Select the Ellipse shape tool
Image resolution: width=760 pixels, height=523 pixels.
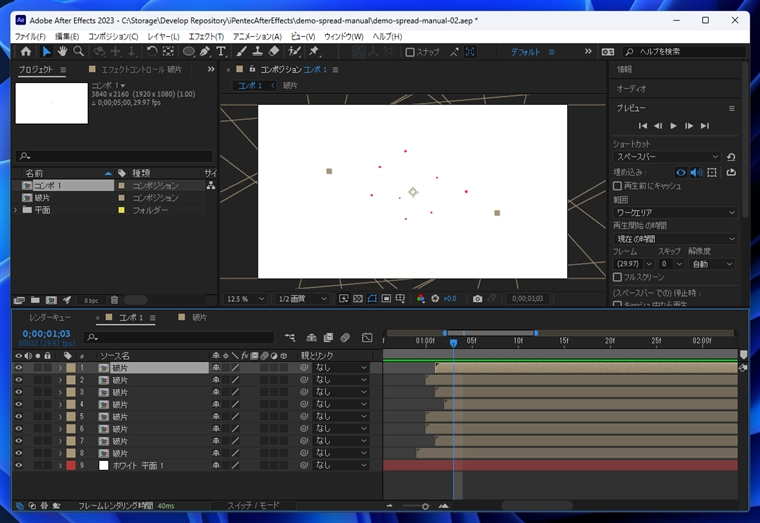[189, 51]
